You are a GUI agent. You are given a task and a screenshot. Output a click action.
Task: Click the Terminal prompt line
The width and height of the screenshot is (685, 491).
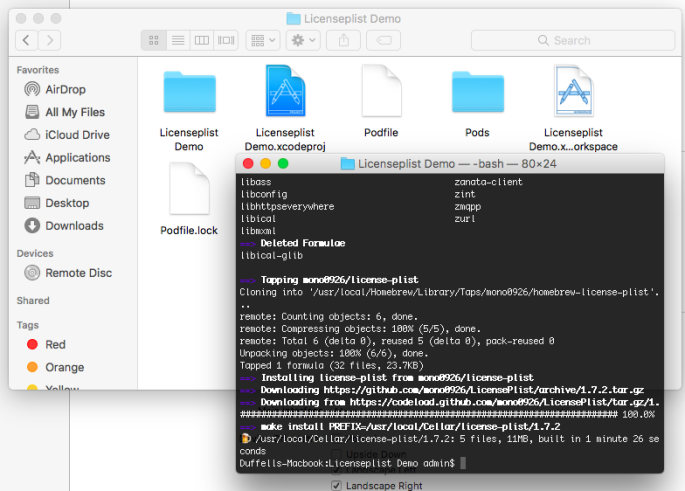[352, 463]
